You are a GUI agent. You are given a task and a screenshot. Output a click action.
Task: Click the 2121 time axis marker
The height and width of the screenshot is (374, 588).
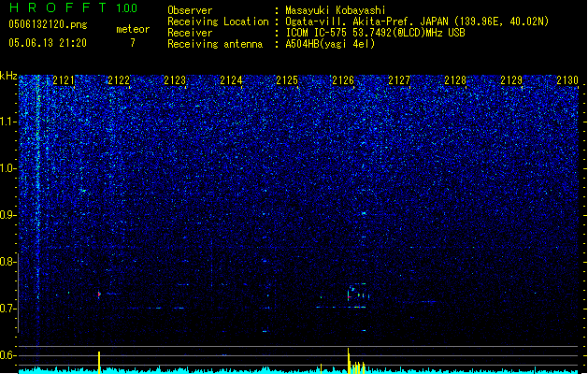click(x=64, y=80)
